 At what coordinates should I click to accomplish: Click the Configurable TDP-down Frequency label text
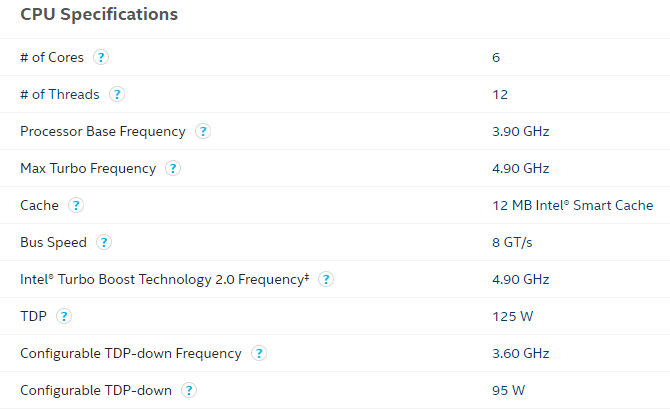point(131,354)
